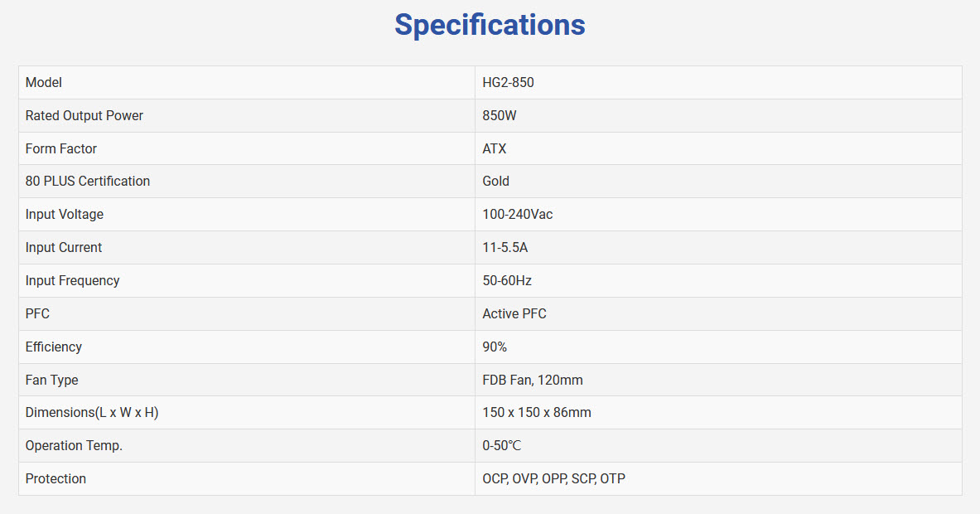Select the 150 x 150 x 86mm dimensions

[x=537, y=413]
